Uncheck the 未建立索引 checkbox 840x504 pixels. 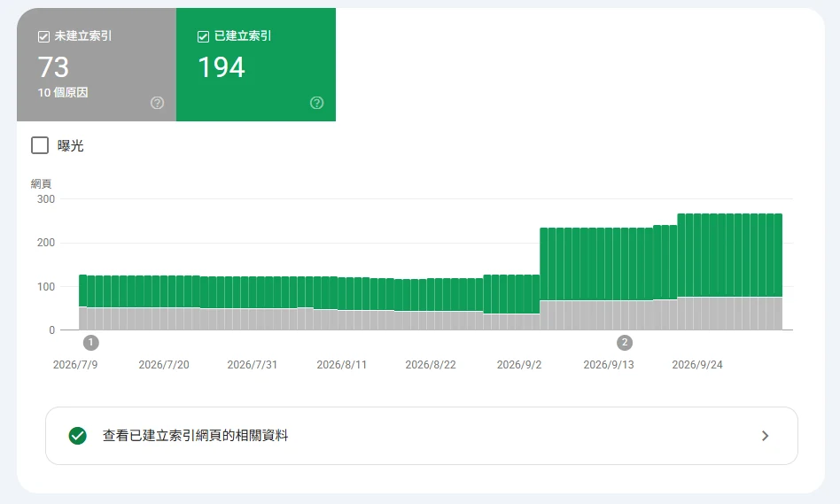pyautogui.click(x=44, y=36)
